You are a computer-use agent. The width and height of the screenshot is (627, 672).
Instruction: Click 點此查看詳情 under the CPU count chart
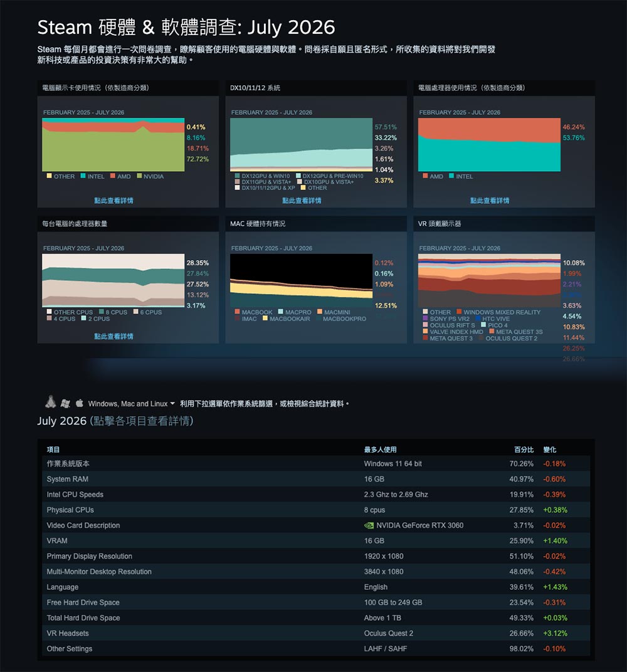pyautogui.click(x=113, y=337)
